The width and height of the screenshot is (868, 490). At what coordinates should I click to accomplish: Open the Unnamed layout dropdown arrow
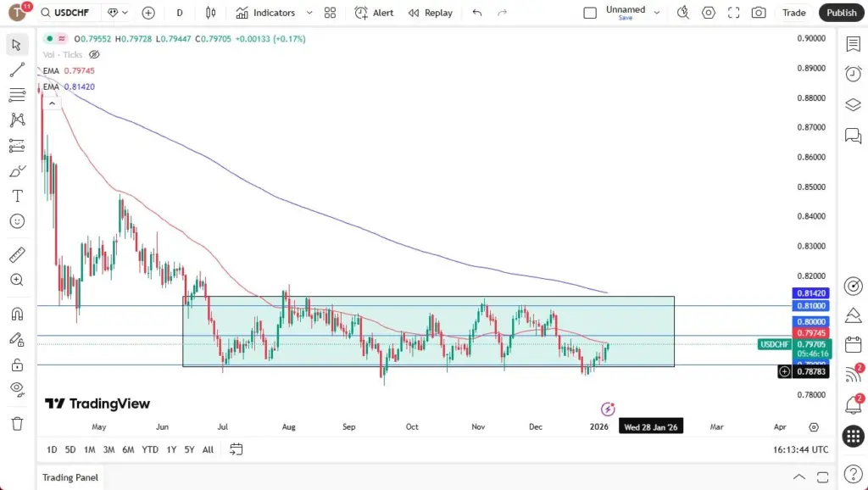click(657, 13)
